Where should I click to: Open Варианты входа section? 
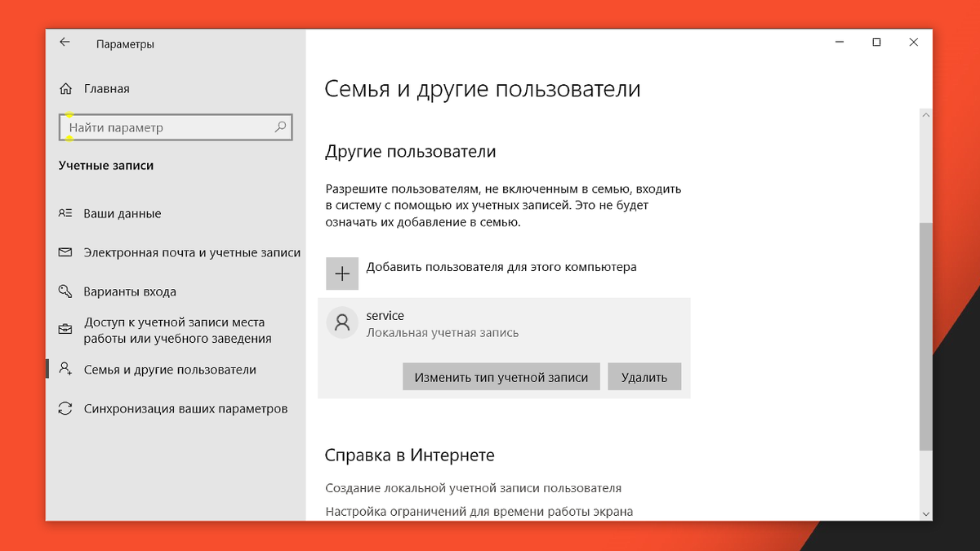[x=130, y=291]
